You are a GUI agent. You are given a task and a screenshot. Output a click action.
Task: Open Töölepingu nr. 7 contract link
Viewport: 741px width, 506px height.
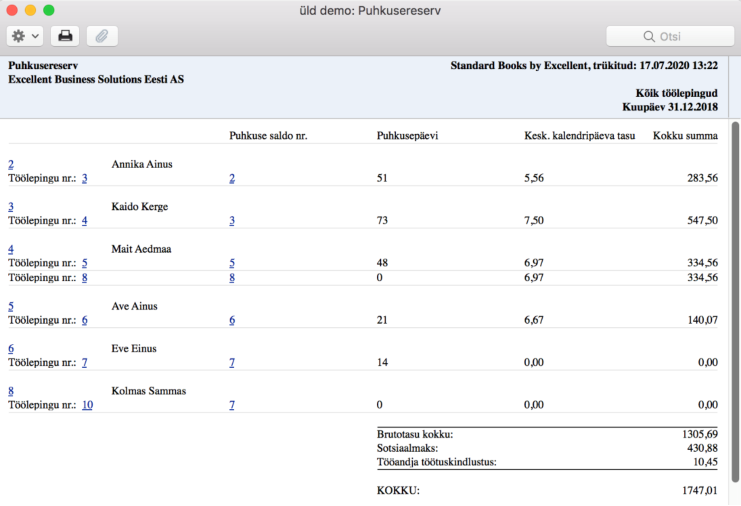[x=85, y=363]
